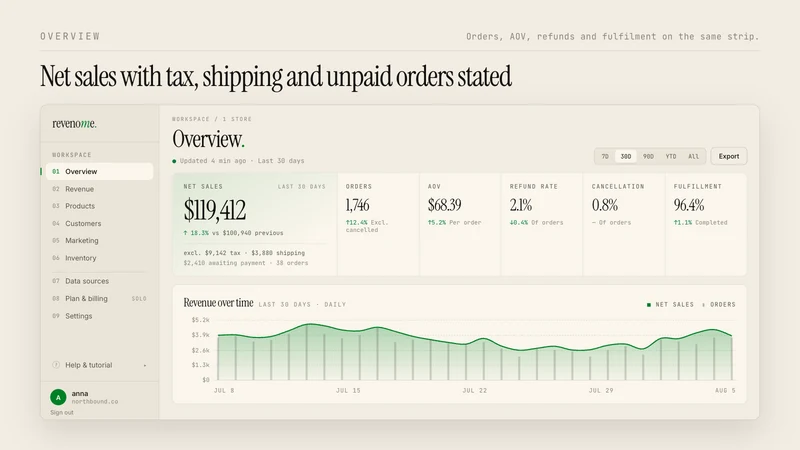Select the 30D date range
Viewport: 800px width, 450px height.
tap(626, 157)
